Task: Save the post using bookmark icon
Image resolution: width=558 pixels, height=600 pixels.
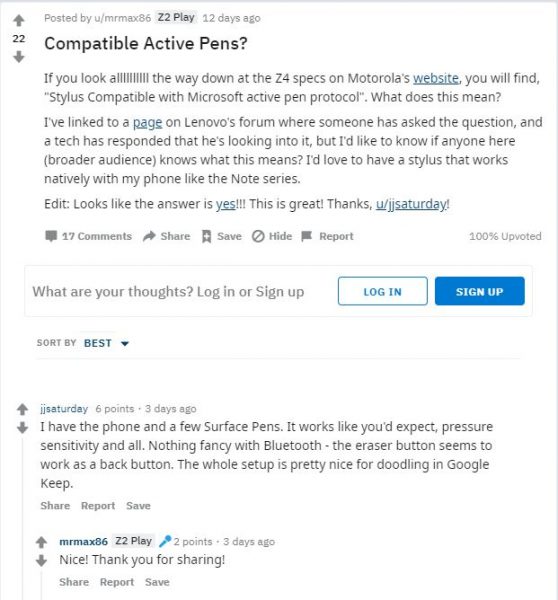Action: [206, 236]
